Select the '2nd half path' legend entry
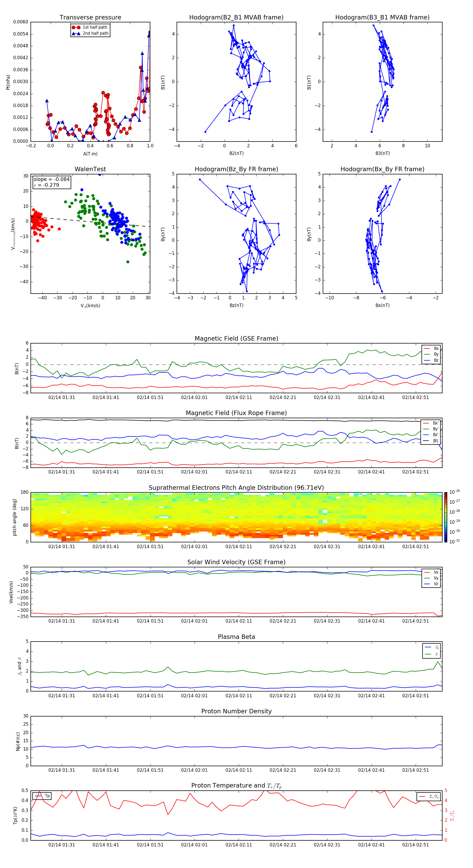The height and width of the screenshot is (868, 473). click(x=90, y=33)
